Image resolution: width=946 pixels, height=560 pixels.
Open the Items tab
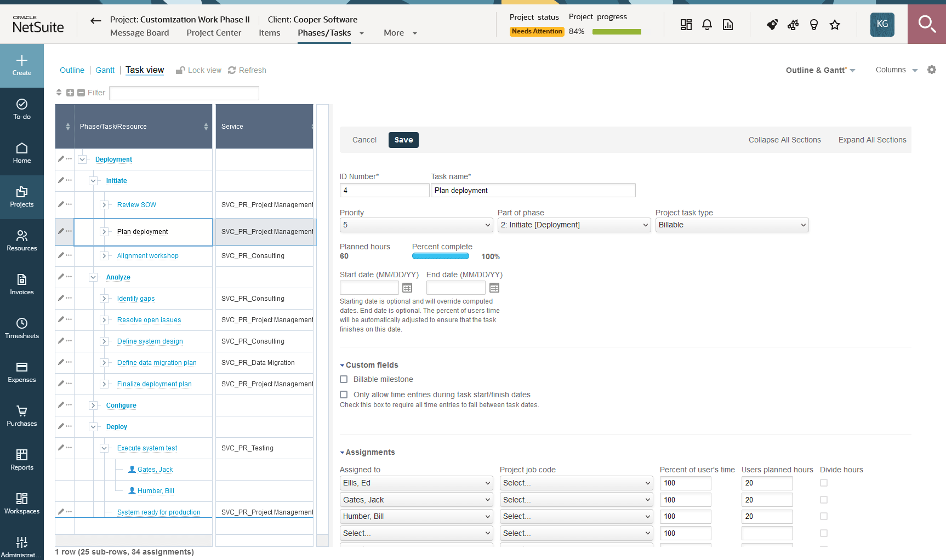(x=270, y=33)
